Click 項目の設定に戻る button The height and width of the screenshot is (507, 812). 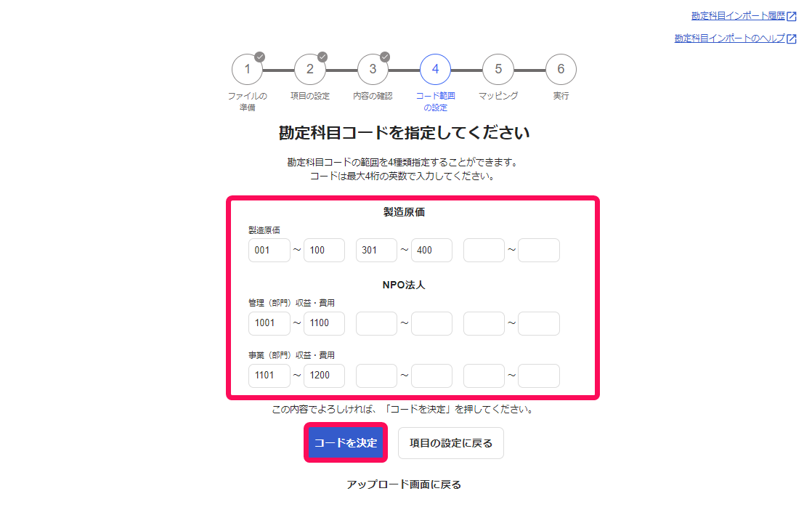pyautogui.click(x=451, y=443)
